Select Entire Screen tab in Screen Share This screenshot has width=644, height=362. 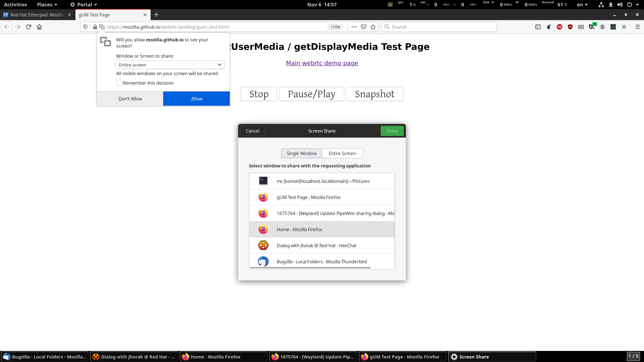[342, 153]
